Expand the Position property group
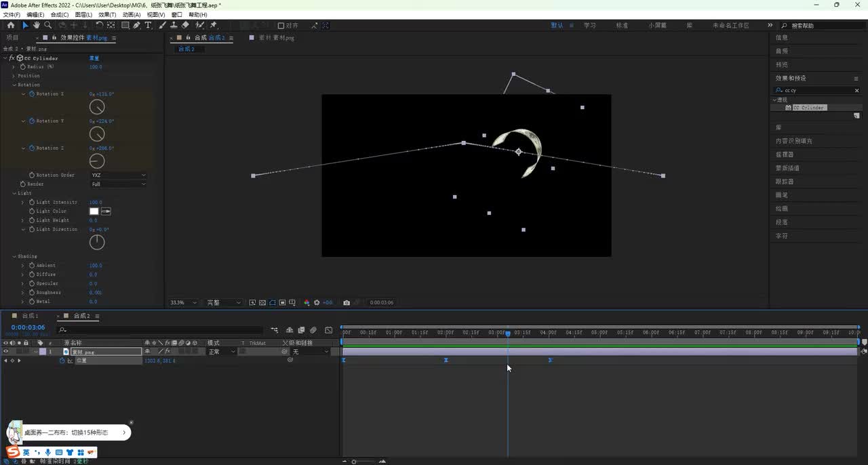Screen dimensions: 868x465 [14, 76]
